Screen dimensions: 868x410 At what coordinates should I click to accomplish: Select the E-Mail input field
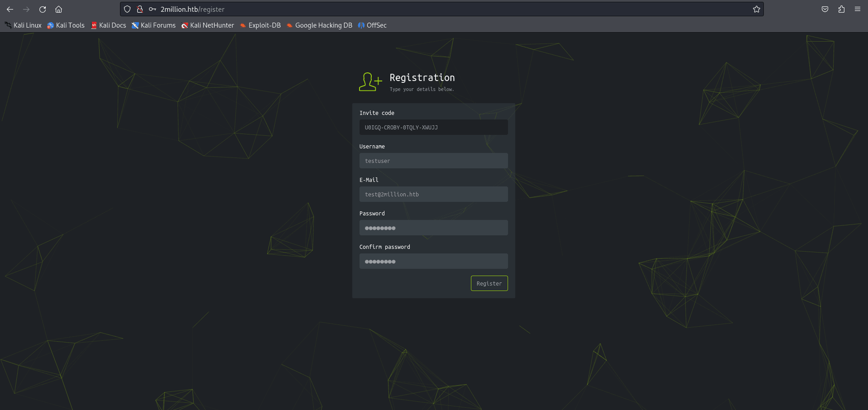tap(433, 194)
